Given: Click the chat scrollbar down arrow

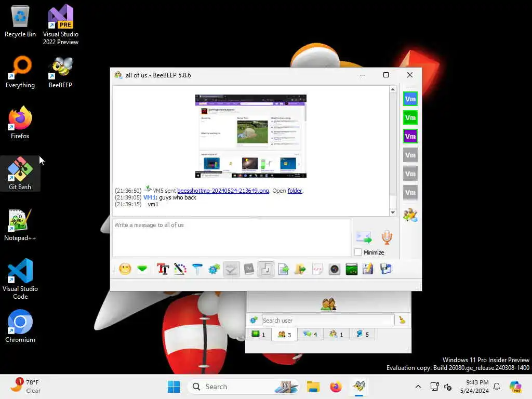Looking at the screenshot, I should click(x=393, y=212).
